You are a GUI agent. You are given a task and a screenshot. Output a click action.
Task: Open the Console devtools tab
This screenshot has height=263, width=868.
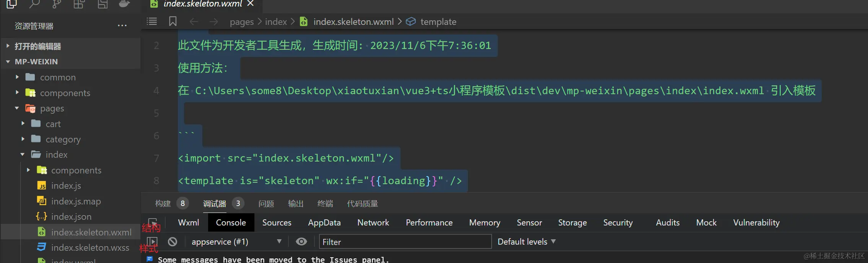tap(231, 223)
